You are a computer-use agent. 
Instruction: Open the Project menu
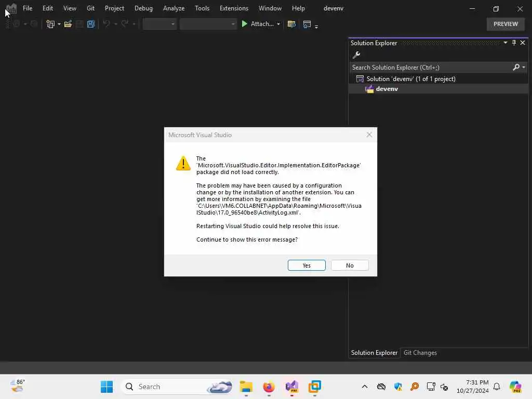[x=114, y=8]
